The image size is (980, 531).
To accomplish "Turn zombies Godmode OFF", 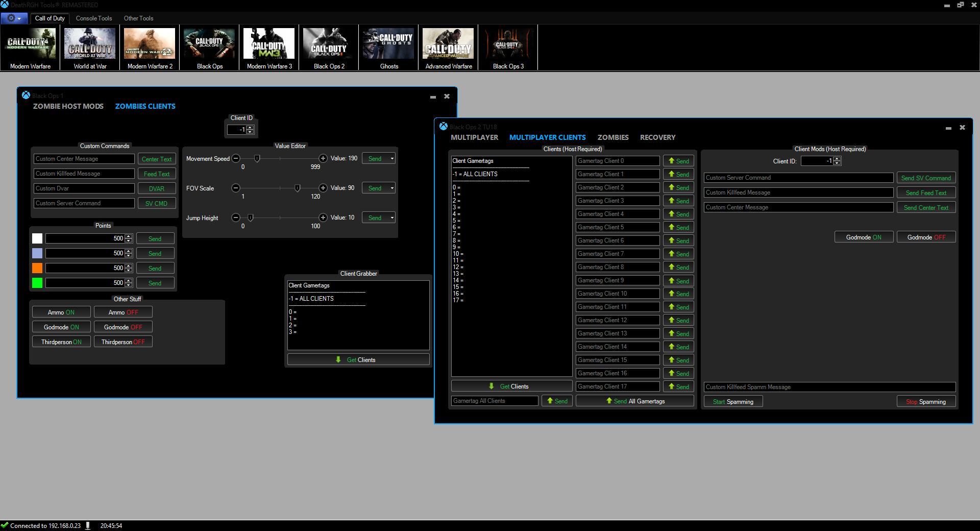I will (x=123, y=327).
